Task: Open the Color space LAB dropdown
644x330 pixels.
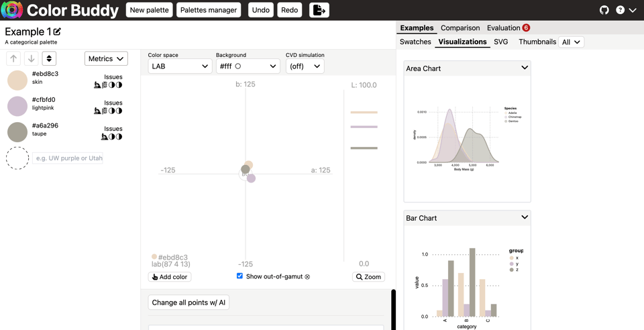Action: click(179, 66)
